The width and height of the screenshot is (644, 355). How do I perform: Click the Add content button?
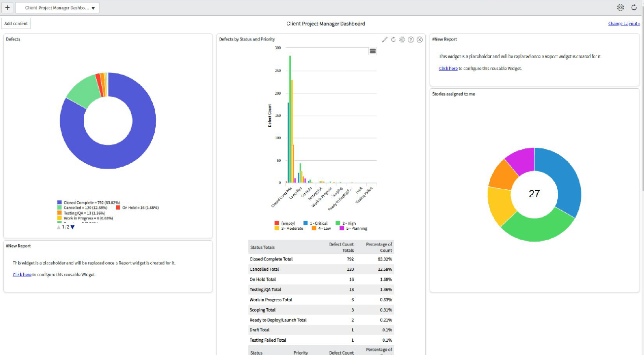[x=16, y=23]
